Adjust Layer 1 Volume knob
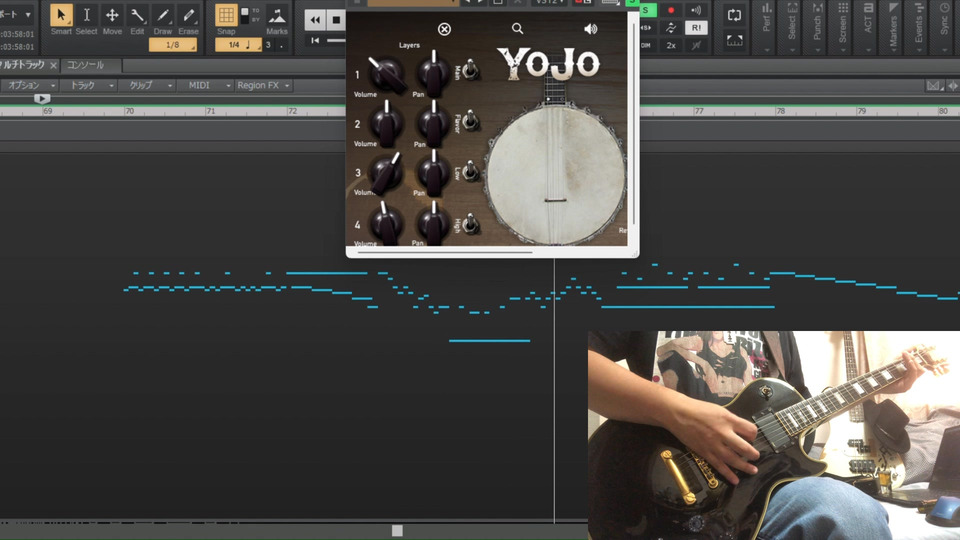 (387, 73)
